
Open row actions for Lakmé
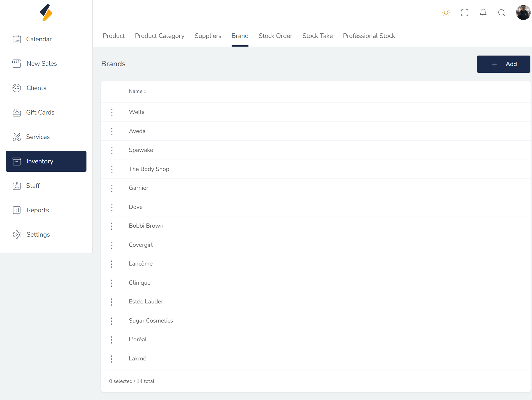click(x=112, y=359)
